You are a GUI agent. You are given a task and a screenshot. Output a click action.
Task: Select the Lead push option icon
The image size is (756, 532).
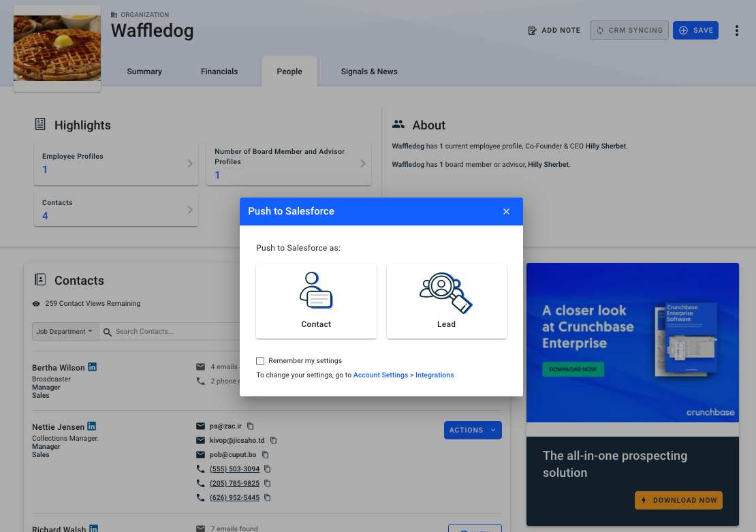[x=446, y=292]
